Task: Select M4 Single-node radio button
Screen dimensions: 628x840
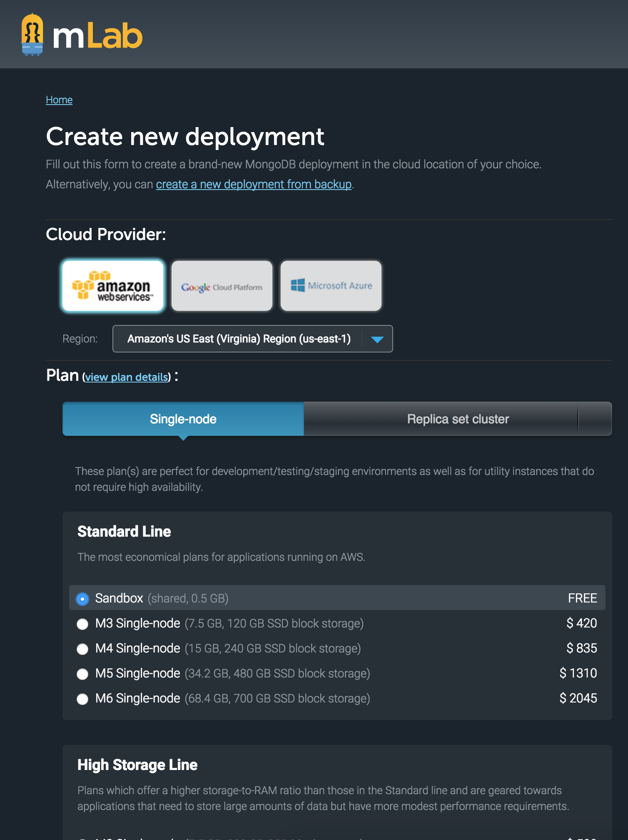Action: pyautogui.click(x=82, y=649)
